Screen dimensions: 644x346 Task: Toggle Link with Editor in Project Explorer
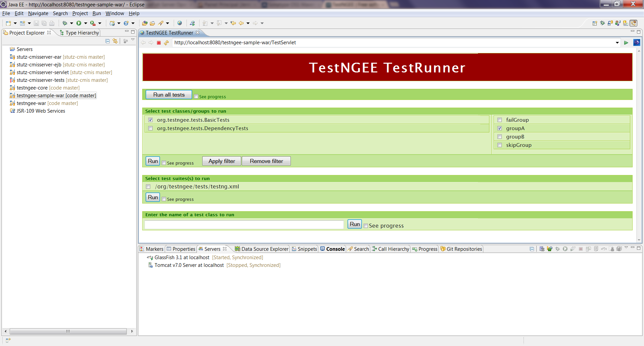(115, 41)
